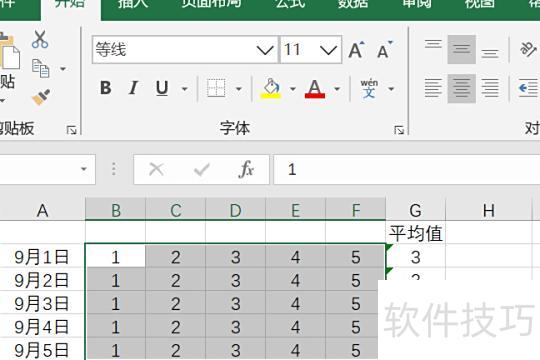Decrease font size with small A
Image resolution: width=540 pixels, height=360 pixels.
coord(384,50)
